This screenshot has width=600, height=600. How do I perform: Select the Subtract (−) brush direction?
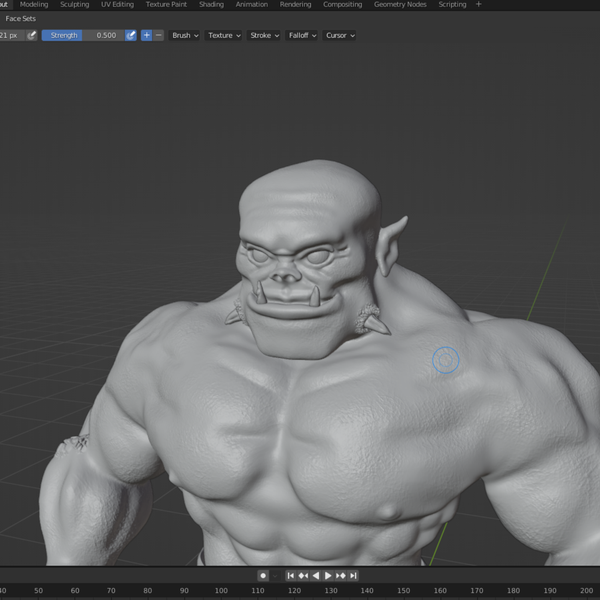tap(158, 35)
